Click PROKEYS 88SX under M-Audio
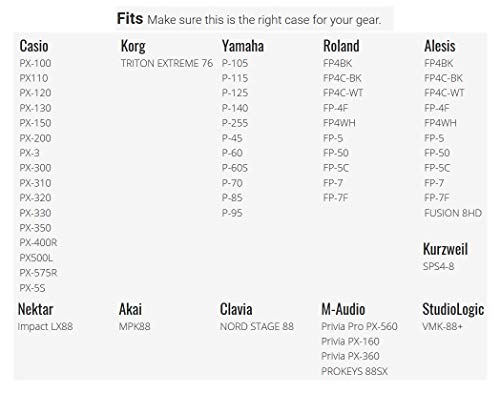Image resolution: width=500 pixels, height=393 pixels. tap(355, 371)
